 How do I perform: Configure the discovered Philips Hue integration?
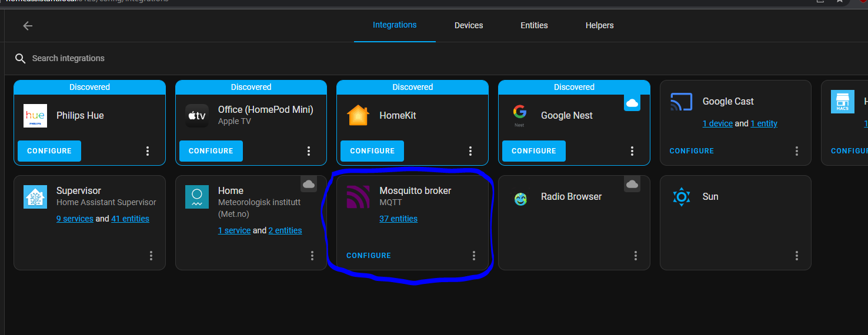coord(49,151)
